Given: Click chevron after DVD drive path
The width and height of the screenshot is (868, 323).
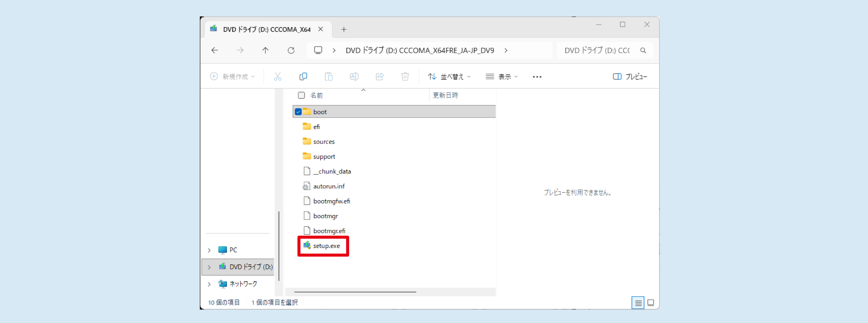Looking at the screenshot, I should (506, 50).
